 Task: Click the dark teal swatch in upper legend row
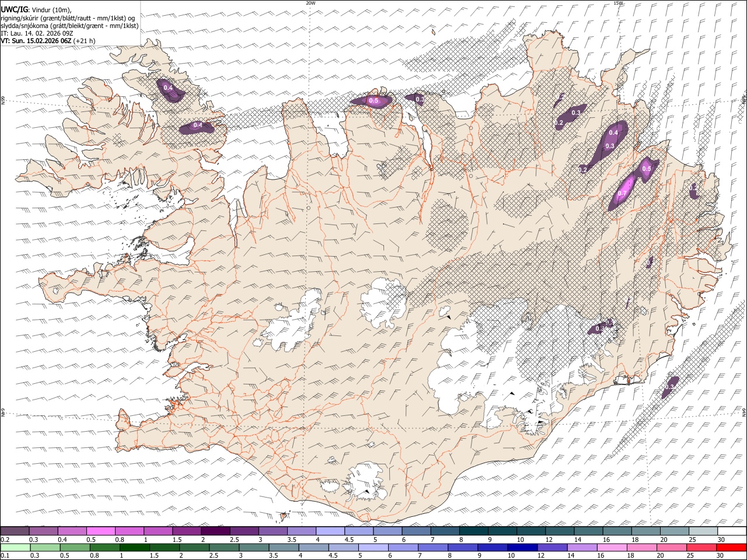[473, 531]
